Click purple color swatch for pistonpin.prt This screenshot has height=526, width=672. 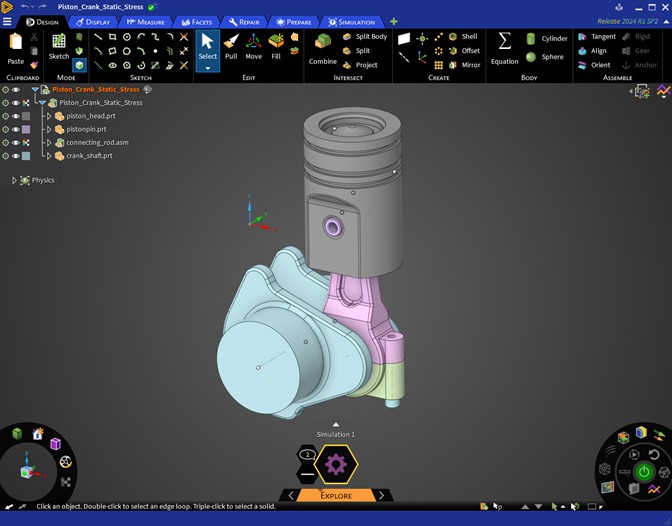pyautogui.click(x=26, y=129)
